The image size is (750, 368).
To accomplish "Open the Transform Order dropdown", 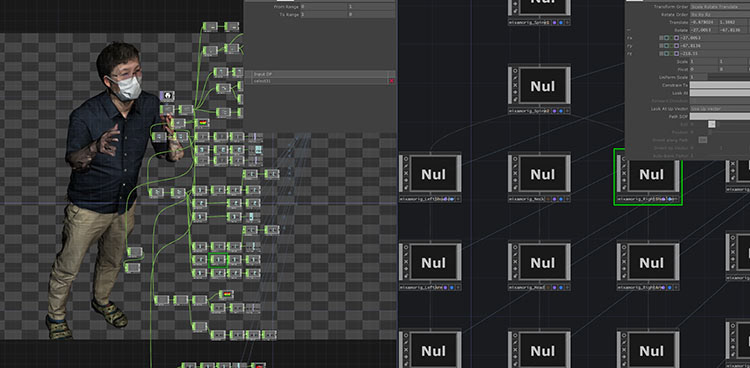I will point(720,7).
